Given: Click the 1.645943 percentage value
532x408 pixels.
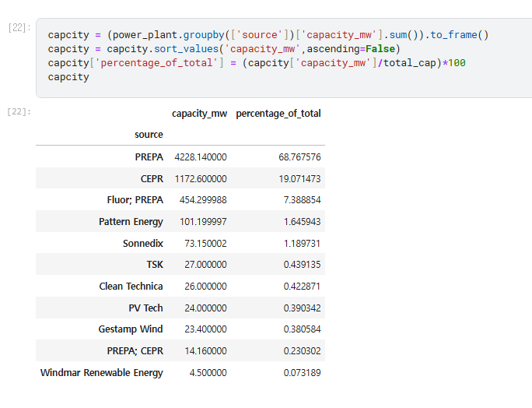Looking at the screenshot, I should coord(302,222).
